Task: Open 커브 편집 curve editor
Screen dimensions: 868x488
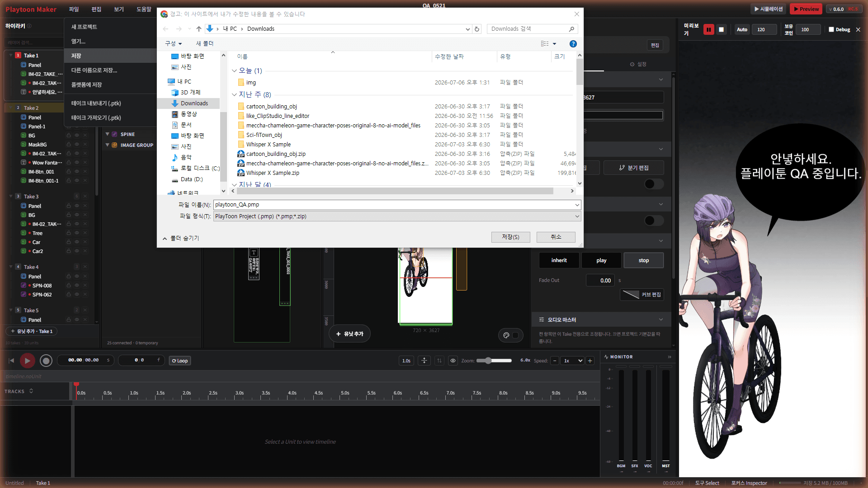Action: (642, 295)
